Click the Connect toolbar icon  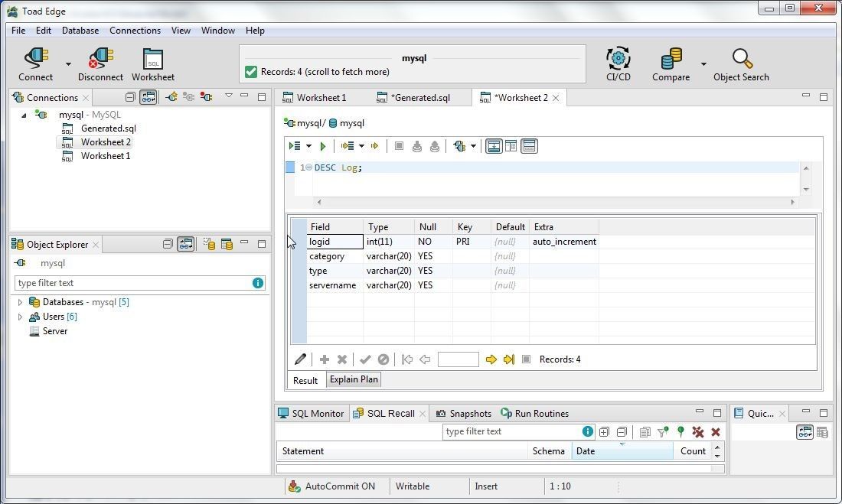[x=36, y=58]
